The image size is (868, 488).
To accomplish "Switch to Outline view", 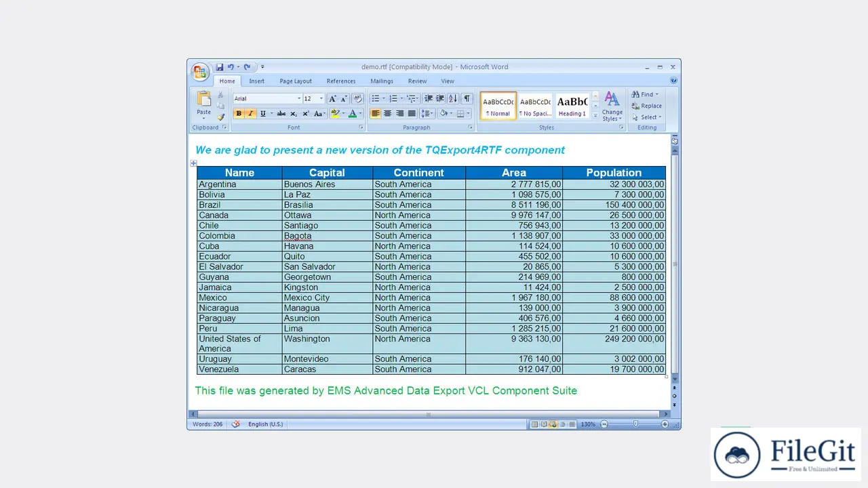I will point(563,424).
